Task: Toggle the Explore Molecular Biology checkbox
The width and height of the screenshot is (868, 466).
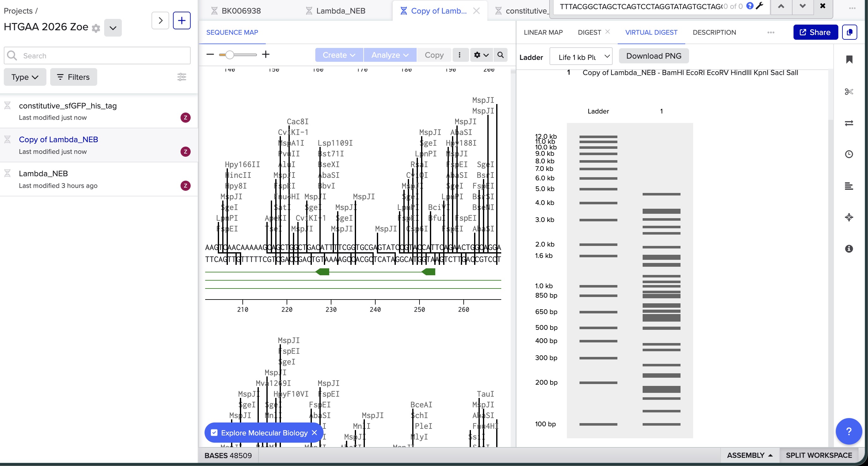Action: tap(214, 433)
